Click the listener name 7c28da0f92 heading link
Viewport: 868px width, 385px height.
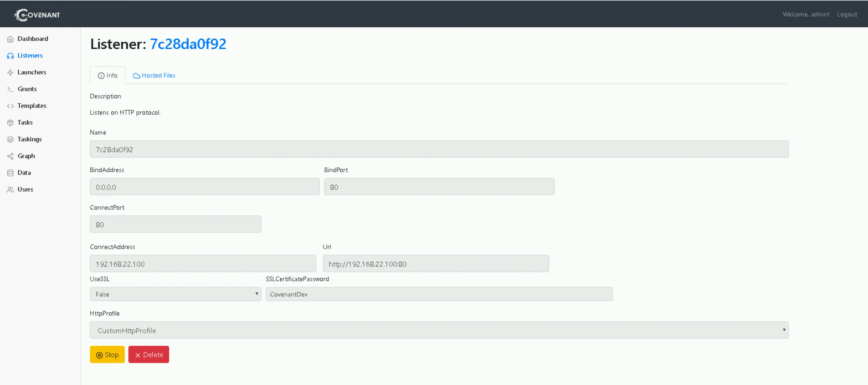tap(188, 44)
